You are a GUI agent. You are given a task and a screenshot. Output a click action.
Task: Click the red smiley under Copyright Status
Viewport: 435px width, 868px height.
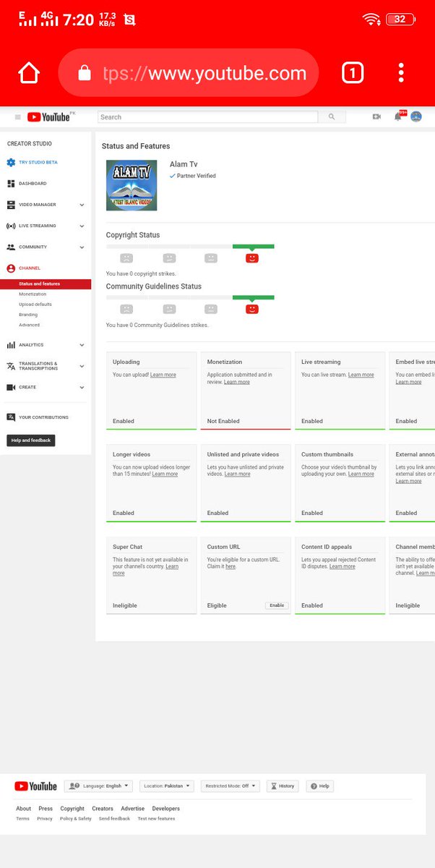point(251,258)
